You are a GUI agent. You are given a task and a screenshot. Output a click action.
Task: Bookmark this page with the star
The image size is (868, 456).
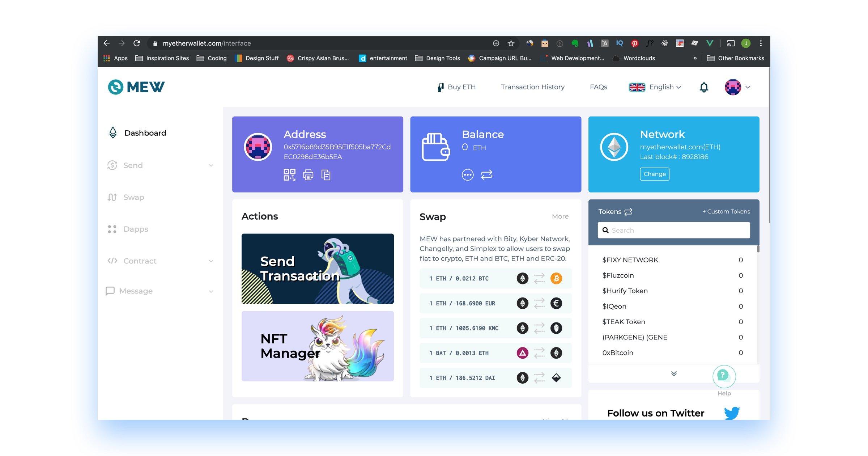[511, 43]
